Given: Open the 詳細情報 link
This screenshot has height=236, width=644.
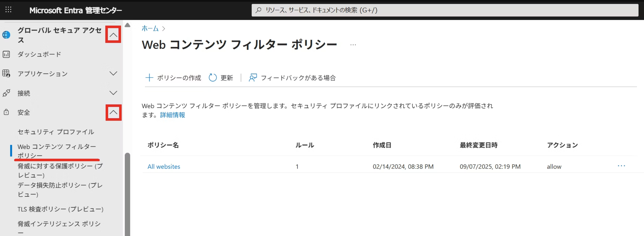Looking at the screenshot, I should click(x=173, y=115).
